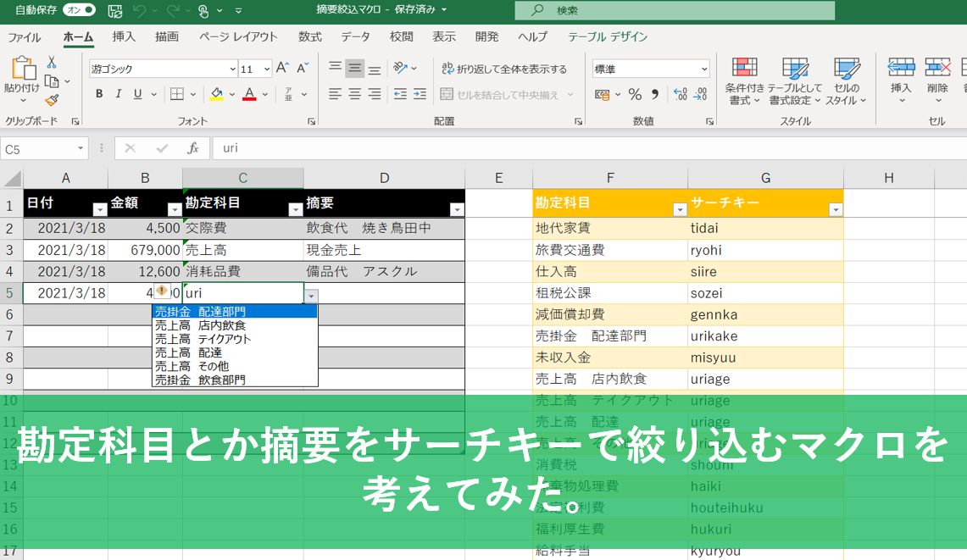
Task: Open the filter dropdown for 勘定科目 in column C
Action: click(295, 209)
